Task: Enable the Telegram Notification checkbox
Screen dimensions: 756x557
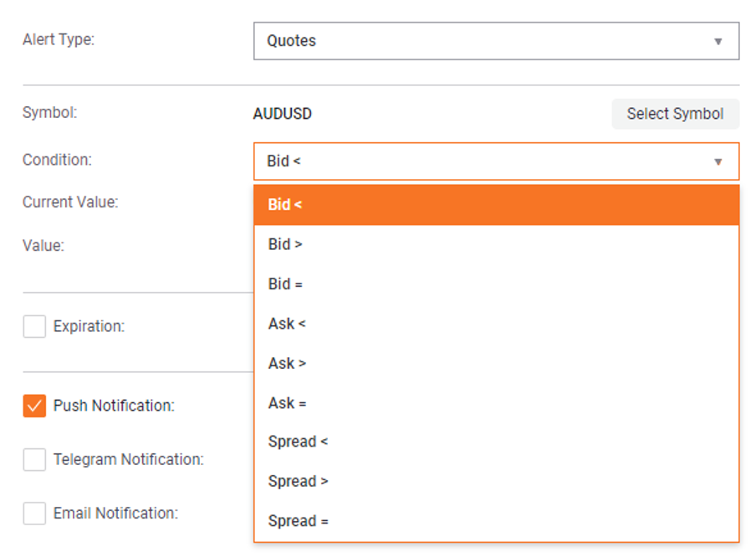Action: (34, 460)
